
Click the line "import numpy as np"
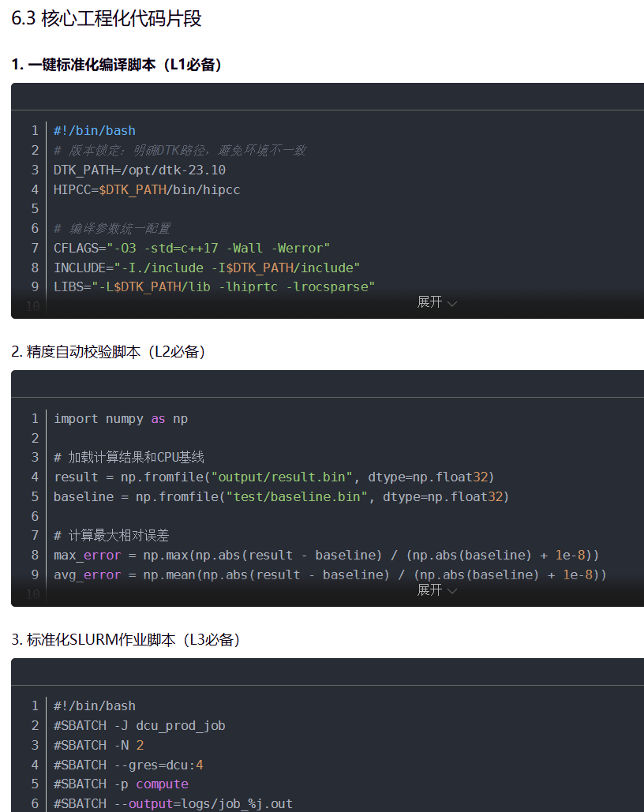[x=121, y=419]
